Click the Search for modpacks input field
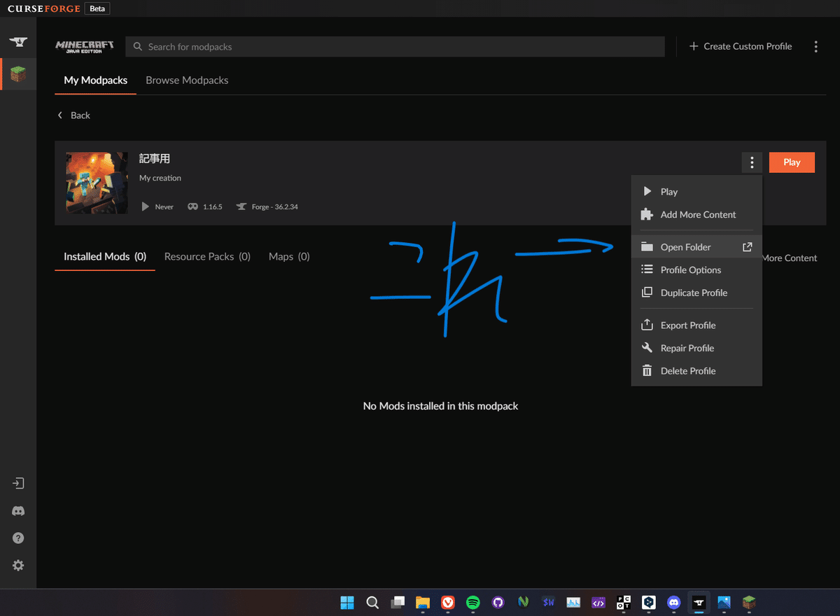The width and height of the screenshot is (840, 616). click(394, 46)
